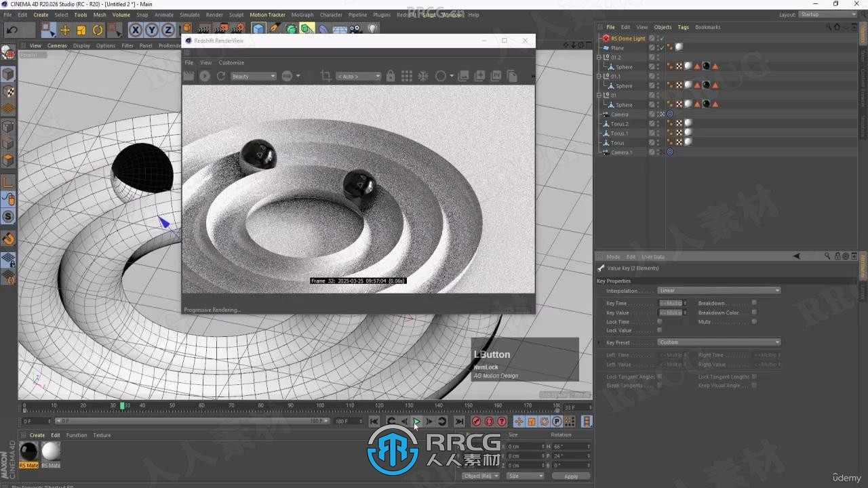Select the Model mode cube icon
Screen dimensions: 868x488
point(8,73)
